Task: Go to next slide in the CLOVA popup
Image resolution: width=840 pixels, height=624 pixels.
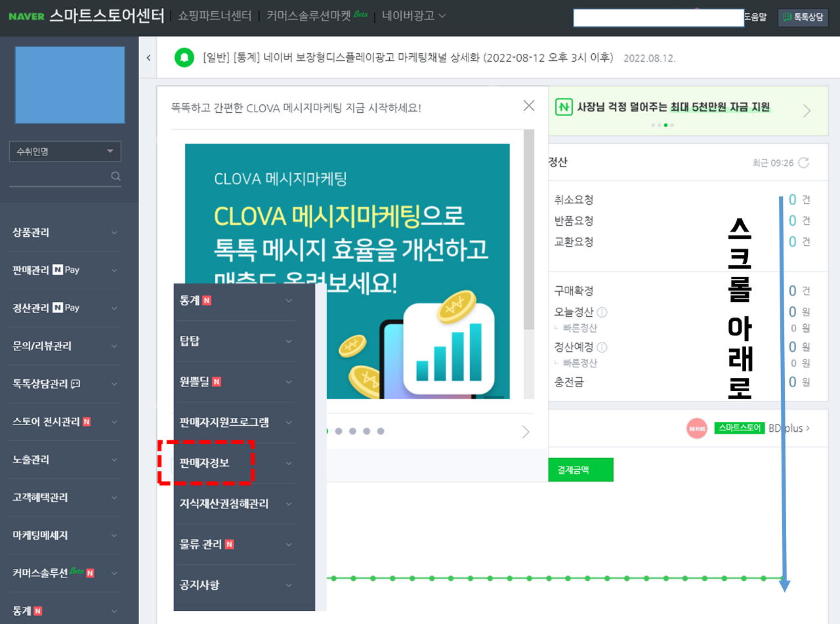Action: (x=526, y=431)
